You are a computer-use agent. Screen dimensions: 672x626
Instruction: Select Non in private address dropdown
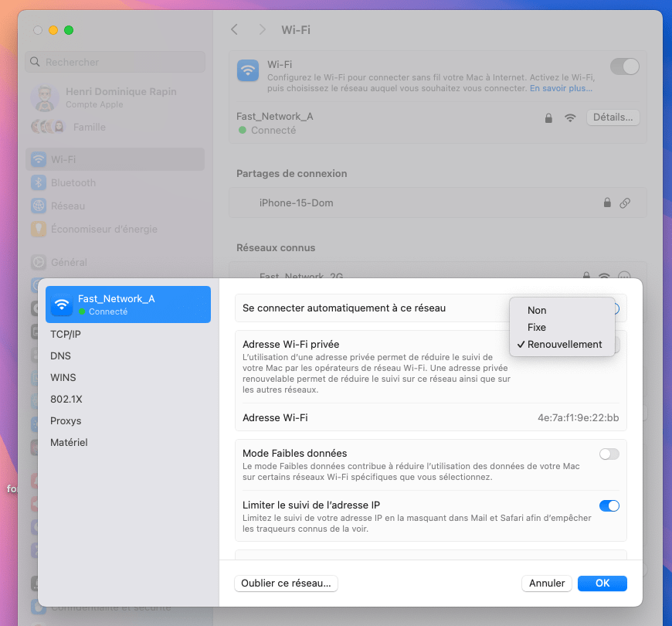pyautogui.click(x=537, y=310)
